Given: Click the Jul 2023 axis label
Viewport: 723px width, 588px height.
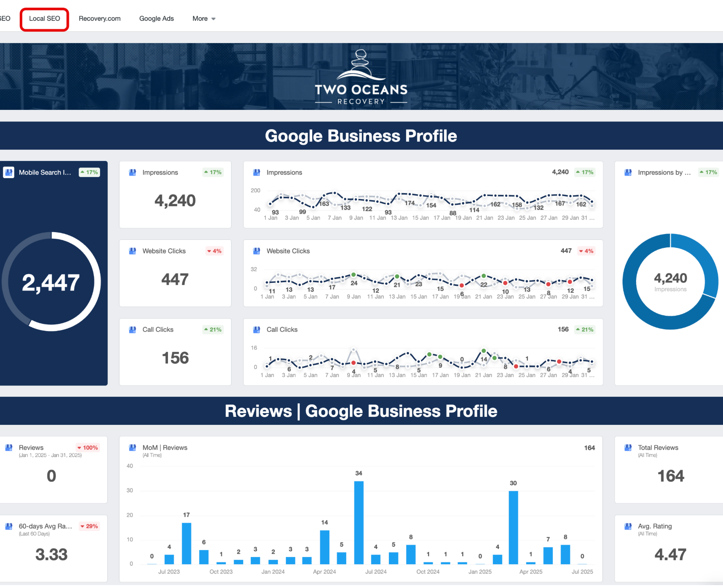Looking at the screenshot, I should (169, 572).
